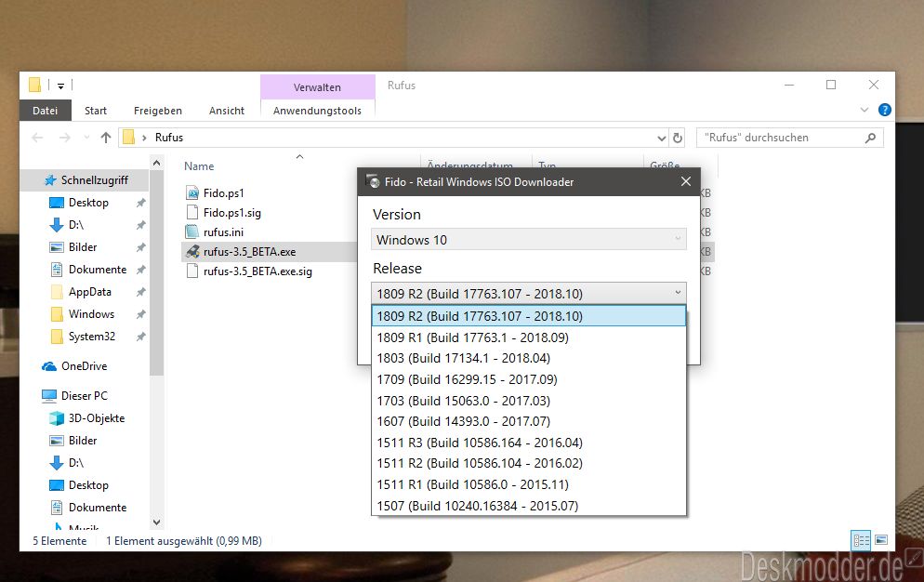Switch to details view in status bar
This screenshot has height=582, width=924.
[x=861, y=540]
